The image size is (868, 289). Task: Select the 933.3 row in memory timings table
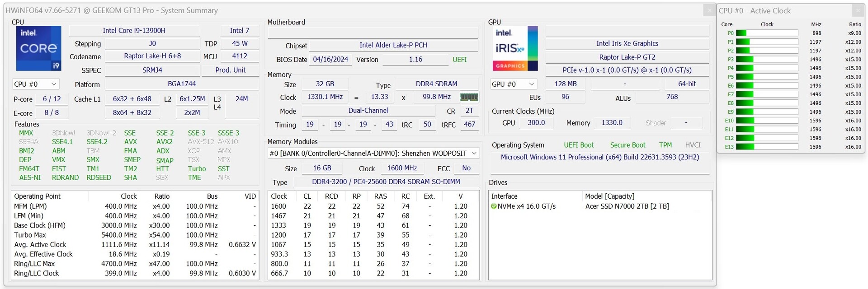373,254
